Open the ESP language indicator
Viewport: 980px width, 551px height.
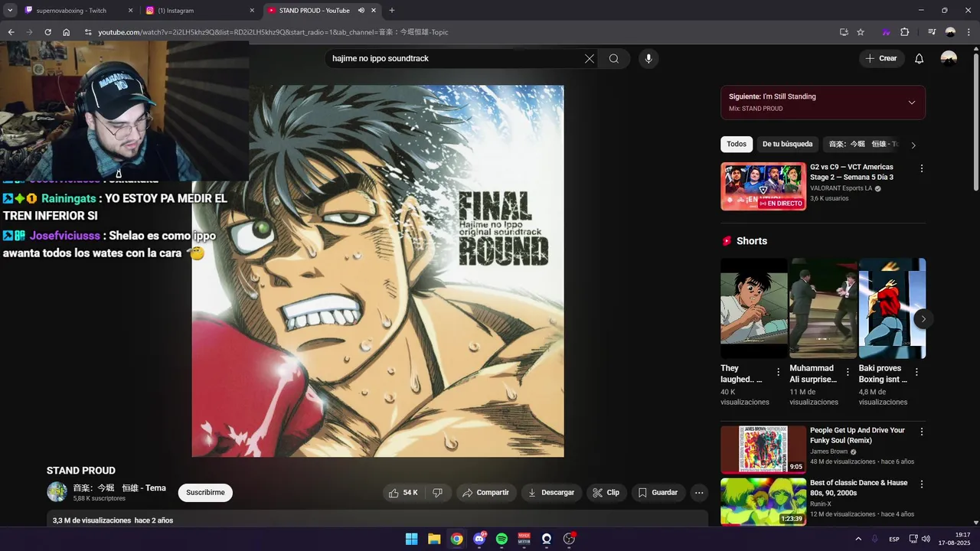click(894, 539)
